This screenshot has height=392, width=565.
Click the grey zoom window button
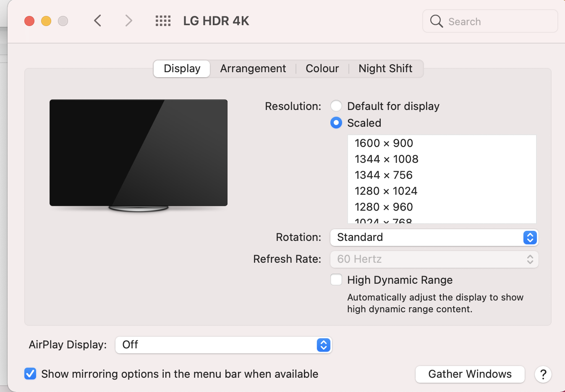(x=63, y=21)
